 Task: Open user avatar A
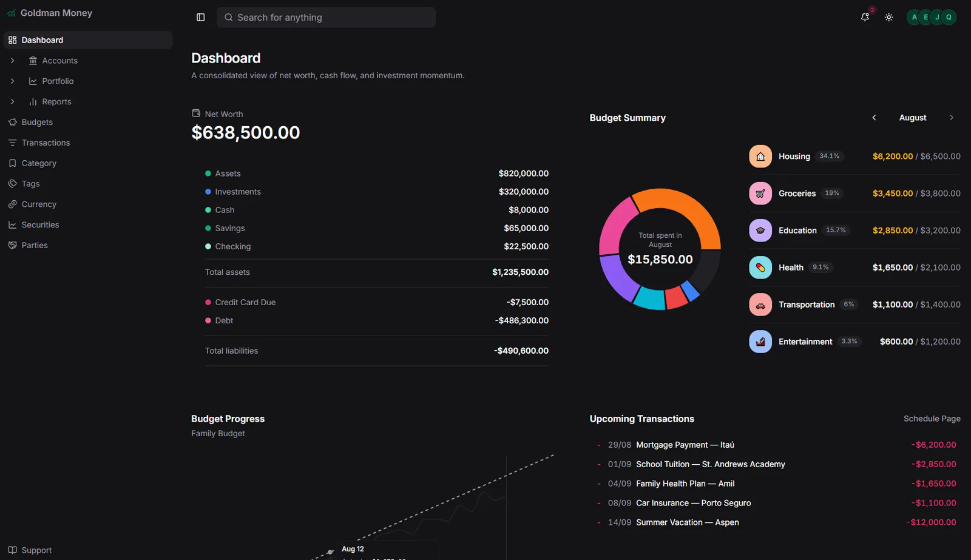point(914,17)
